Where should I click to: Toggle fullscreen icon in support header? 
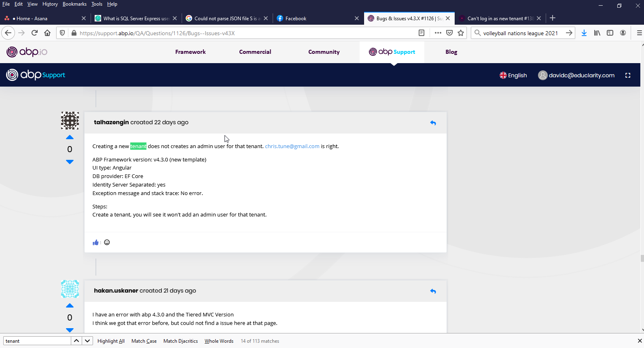click(x=628, y=75)
